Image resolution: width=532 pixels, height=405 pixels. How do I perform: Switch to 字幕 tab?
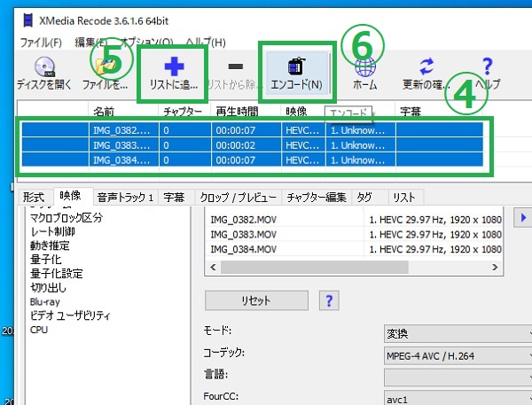(174, 197)
